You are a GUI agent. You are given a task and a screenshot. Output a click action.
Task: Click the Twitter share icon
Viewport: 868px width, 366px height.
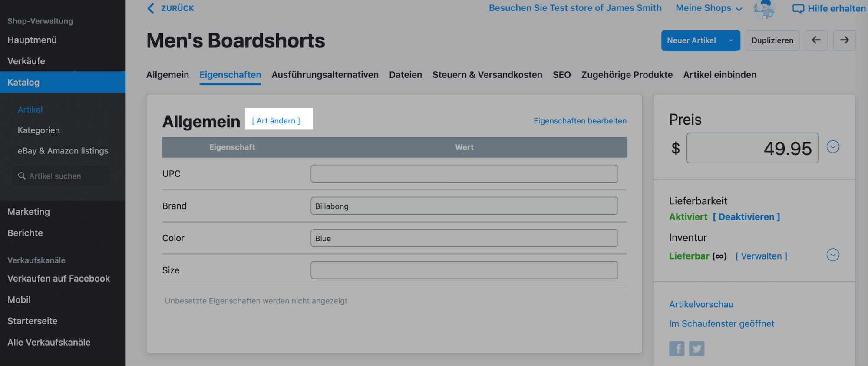pos(696,349)
